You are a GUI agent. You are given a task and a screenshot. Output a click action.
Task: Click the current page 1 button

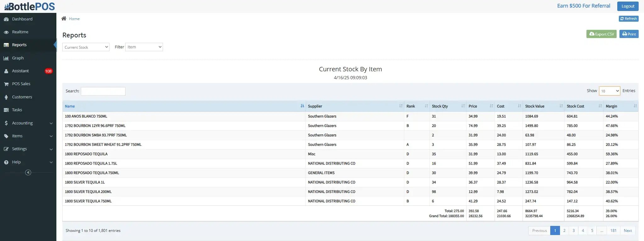point(555,231)
